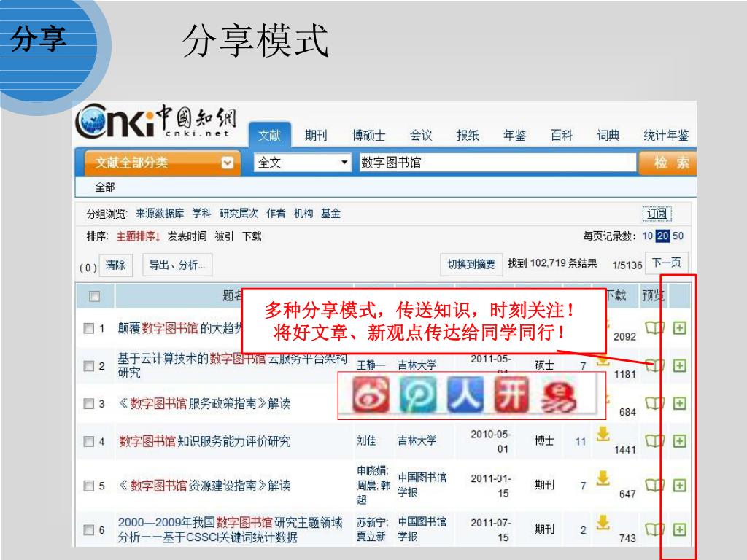This screenshot has height=560, width=747.
Task: Group browse by 研究层次
Action: point(239,214)
